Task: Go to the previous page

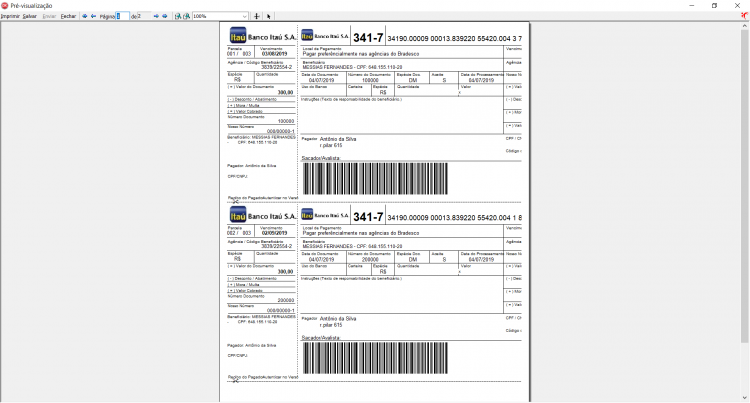Action: [93, 16]
